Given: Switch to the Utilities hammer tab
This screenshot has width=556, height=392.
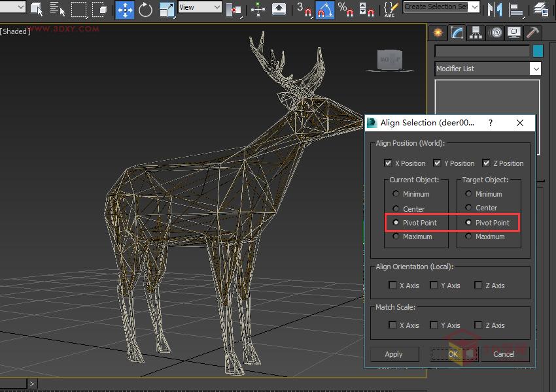Looking at the screenshot, I should 533,33.
